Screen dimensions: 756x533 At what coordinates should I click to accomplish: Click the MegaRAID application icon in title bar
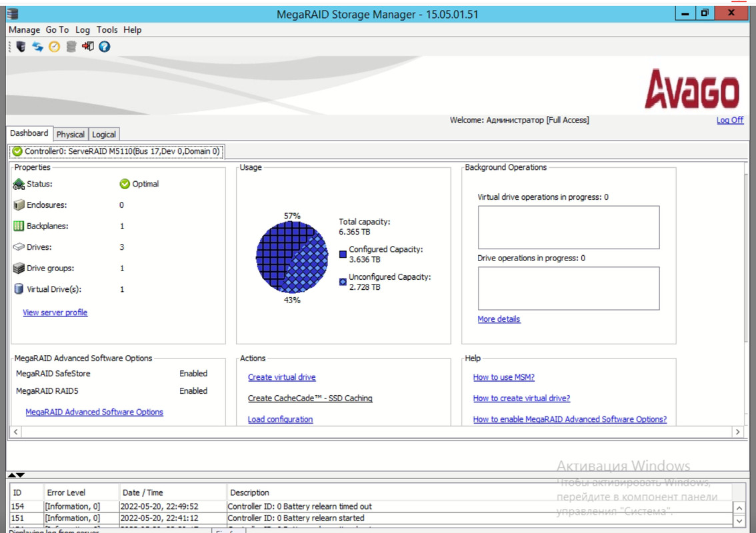coord(13,14)
